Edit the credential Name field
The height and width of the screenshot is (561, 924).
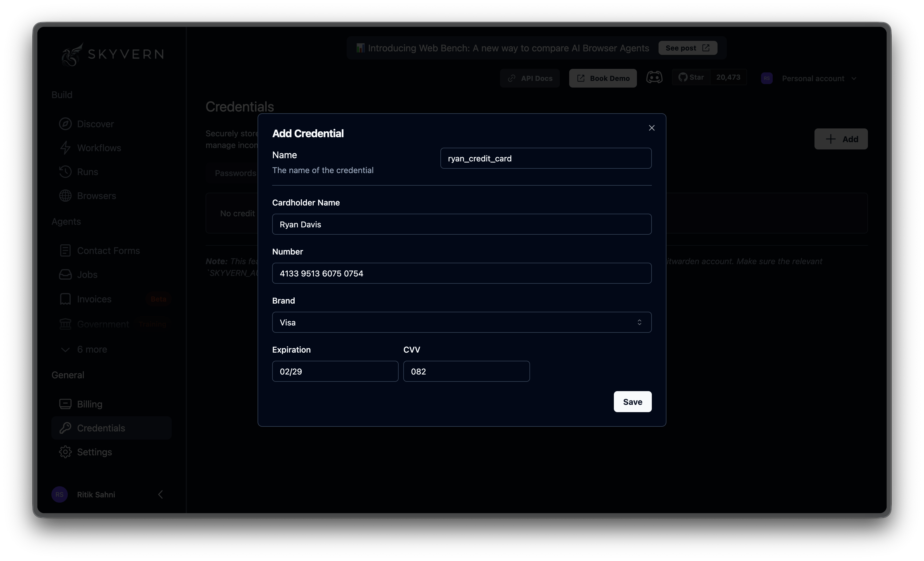tap(546, 158)
